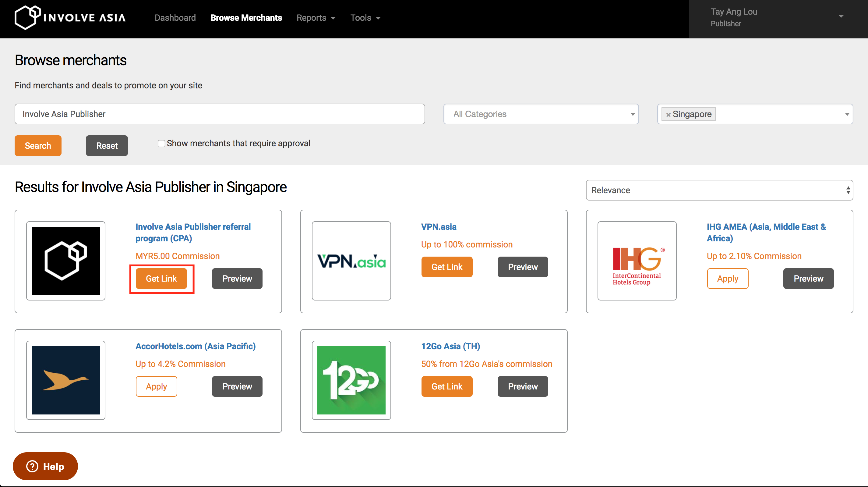The width and height of the screenshot is (868, 487).
Task: Click the IHG logo thumbnail
Action: click(637, 261)
